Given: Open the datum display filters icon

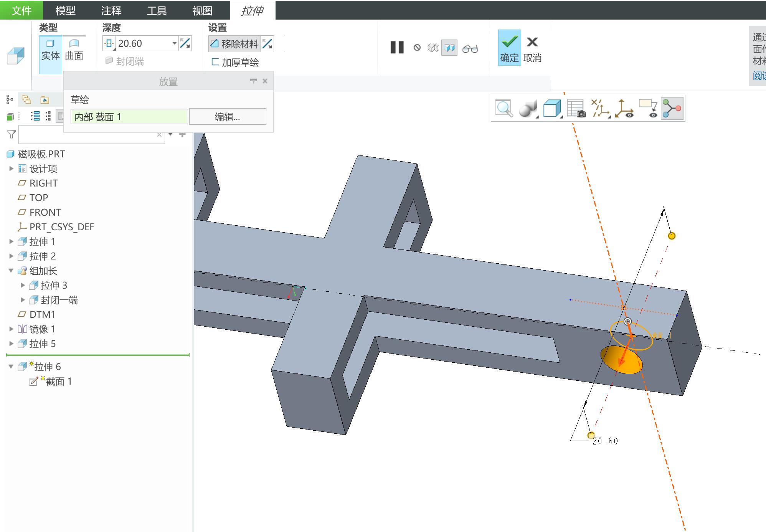Looking at the screenshot, I should pyautogui.click(x=600, y=108).
